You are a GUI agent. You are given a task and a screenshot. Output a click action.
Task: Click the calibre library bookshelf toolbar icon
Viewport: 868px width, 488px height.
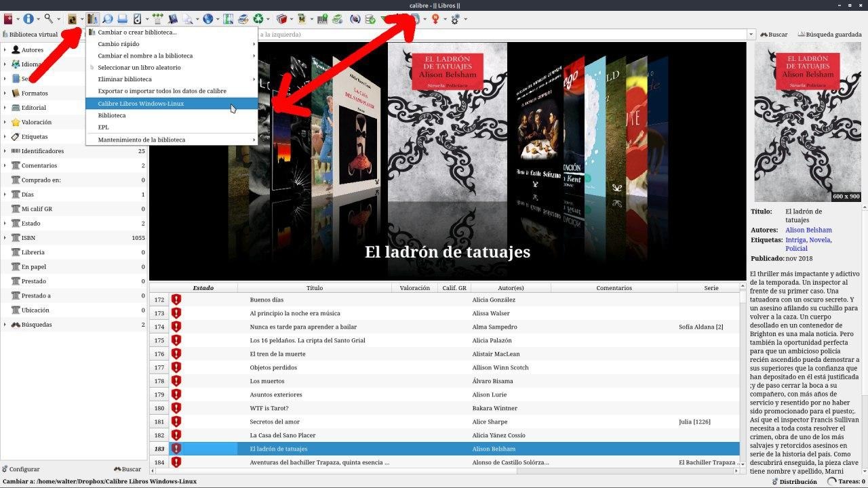pos(93,19)
